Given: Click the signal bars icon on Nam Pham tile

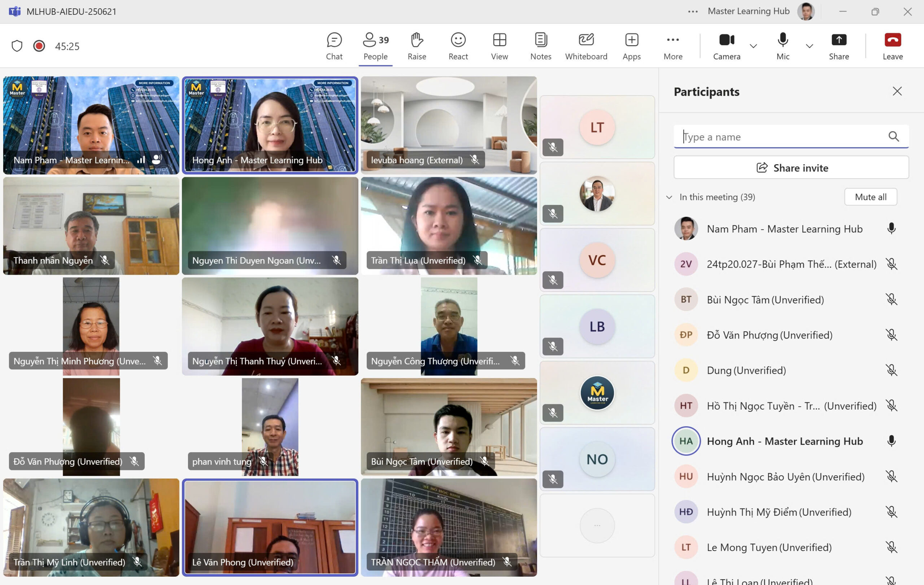Looking at the screenshot, I should [141, 160].
